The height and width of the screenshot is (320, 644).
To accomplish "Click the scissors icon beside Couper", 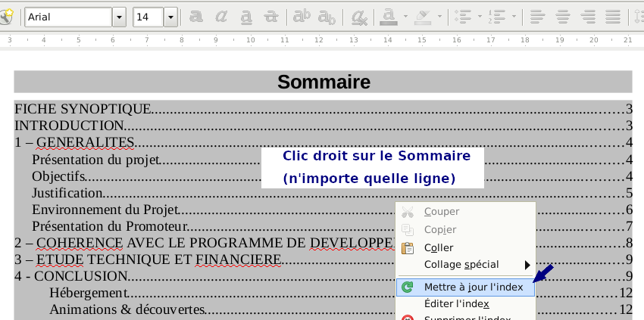I will coord(408,212).
